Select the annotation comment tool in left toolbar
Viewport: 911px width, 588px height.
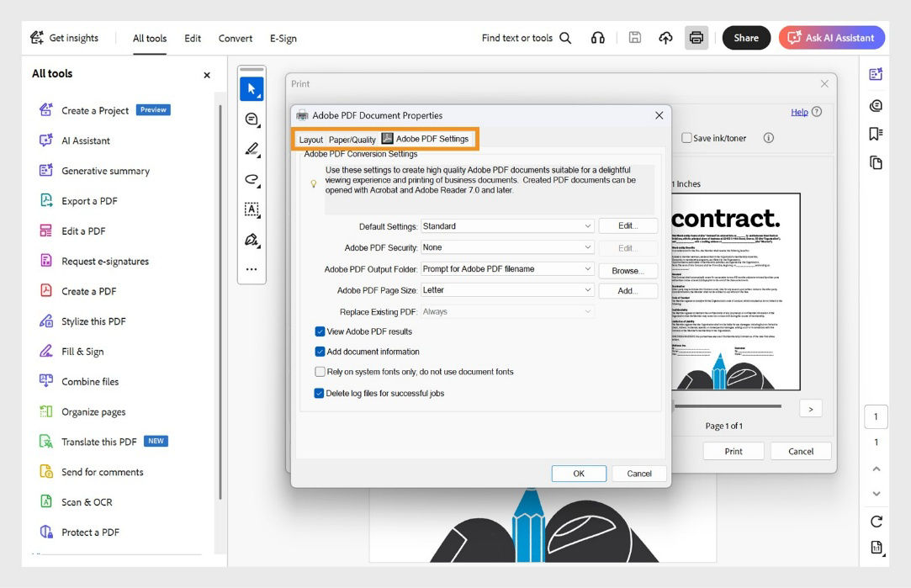pyautogui.click(x=251, y=119)
